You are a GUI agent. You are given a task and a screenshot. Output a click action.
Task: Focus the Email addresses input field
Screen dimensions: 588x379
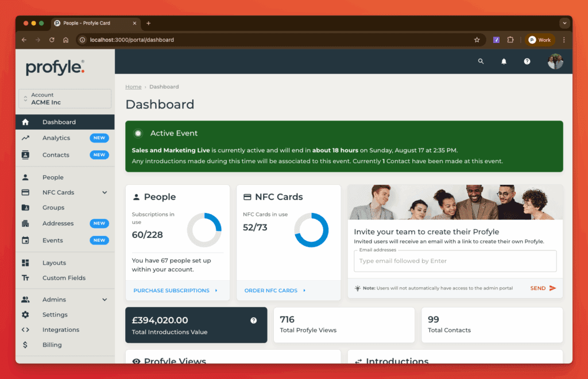pyautogui.click(x=455, y=261)
